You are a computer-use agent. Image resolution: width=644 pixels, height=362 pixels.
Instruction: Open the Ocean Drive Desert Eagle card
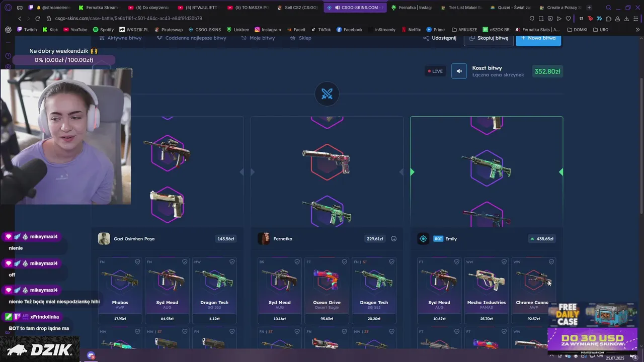click(x=327, y=291)
